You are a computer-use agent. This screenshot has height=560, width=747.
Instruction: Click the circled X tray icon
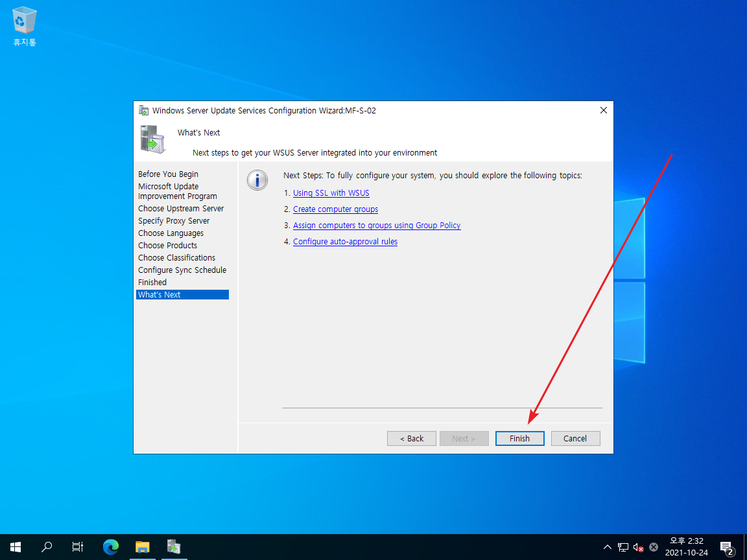[654, 547]
